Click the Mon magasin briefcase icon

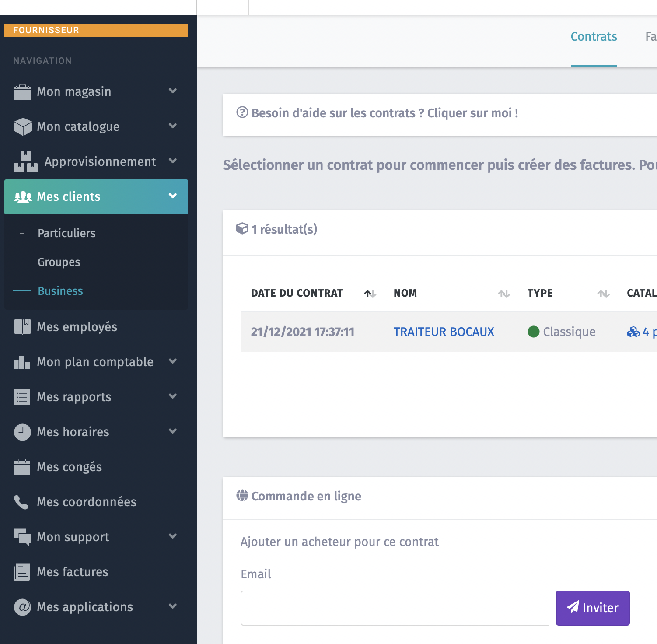[x=22, y=92]
